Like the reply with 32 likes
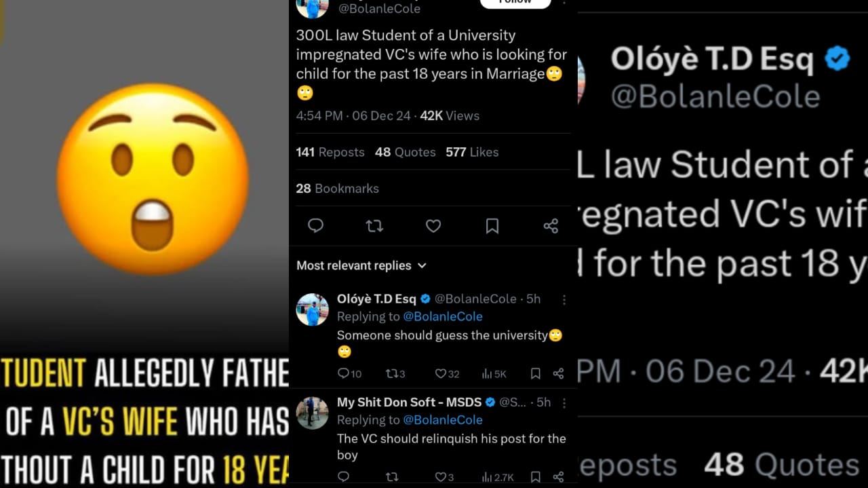 click(441, 373)
